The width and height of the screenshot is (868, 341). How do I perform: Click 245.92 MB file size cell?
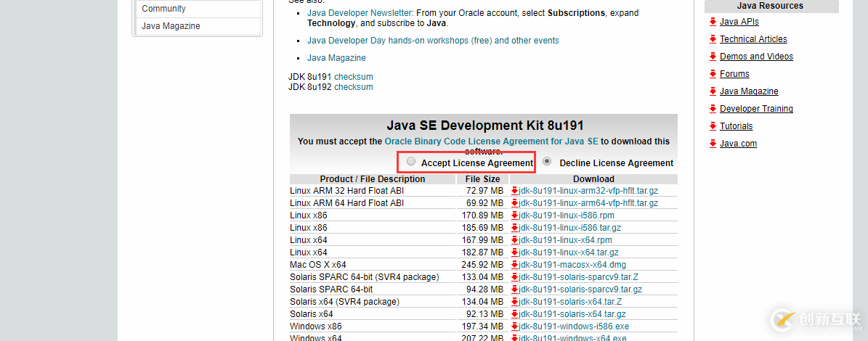483,265
